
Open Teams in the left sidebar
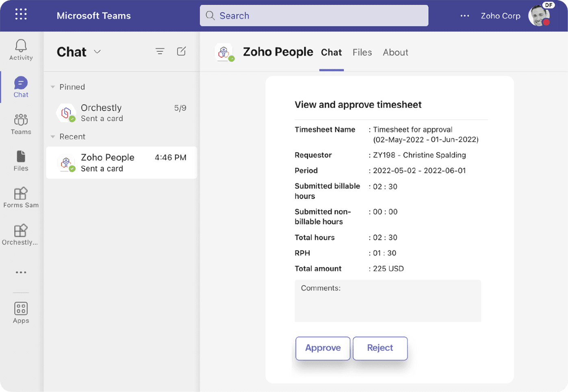point(21,124)
